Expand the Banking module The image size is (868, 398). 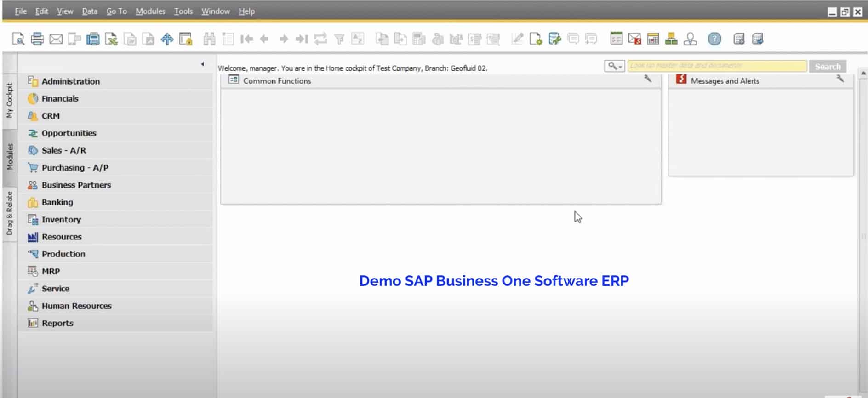pos(115,202)
